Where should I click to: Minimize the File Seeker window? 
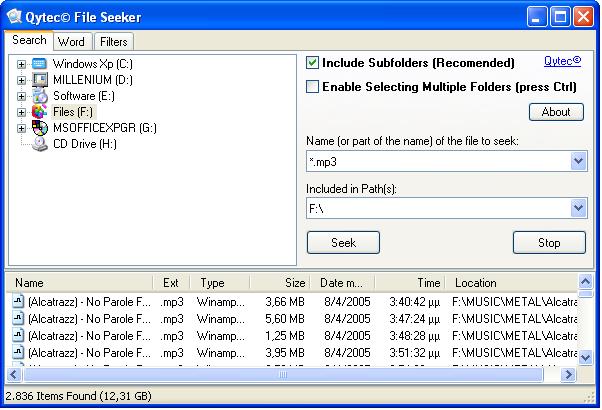(x=537, y=17)
